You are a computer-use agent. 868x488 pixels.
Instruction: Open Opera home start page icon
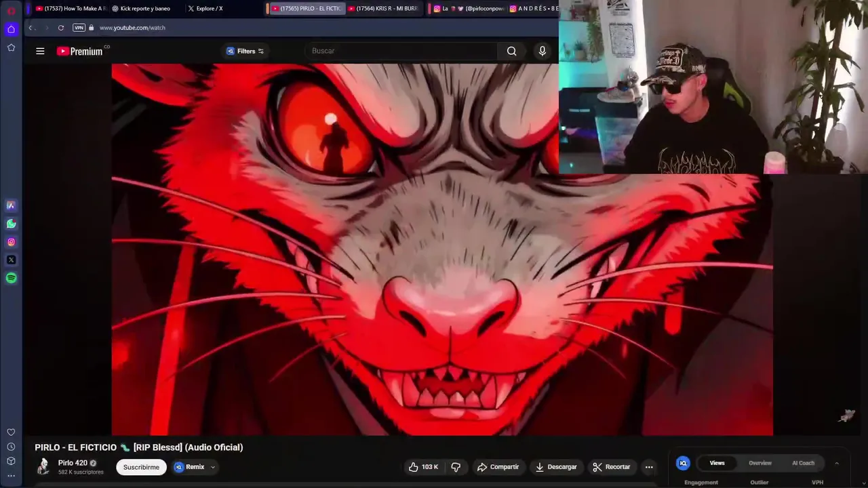click(x=11, y=29)
